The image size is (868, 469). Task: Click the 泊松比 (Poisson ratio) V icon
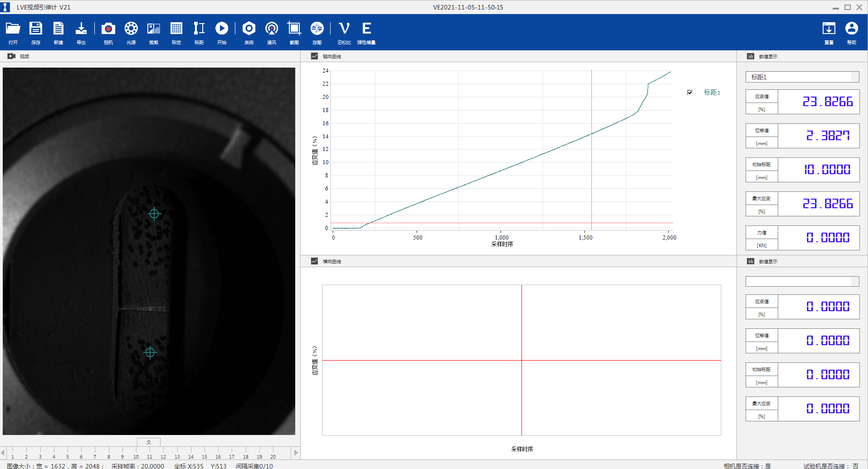[344, 29]
